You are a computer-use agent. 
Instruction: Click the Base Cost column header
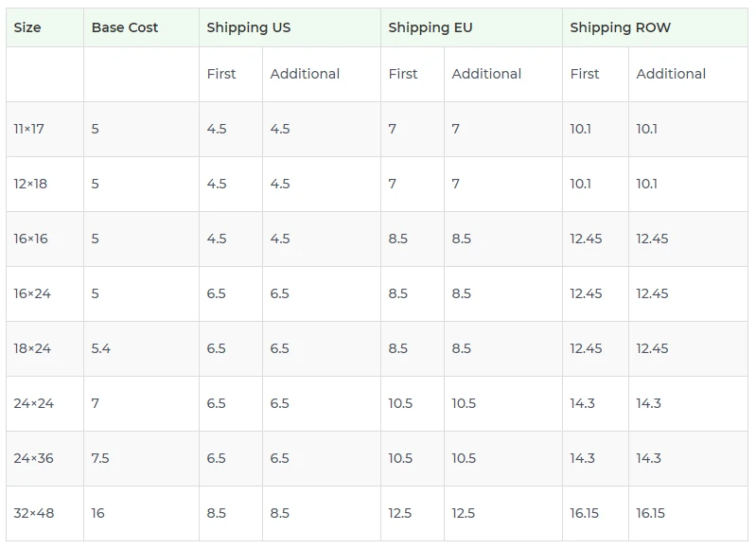(125, 27)
